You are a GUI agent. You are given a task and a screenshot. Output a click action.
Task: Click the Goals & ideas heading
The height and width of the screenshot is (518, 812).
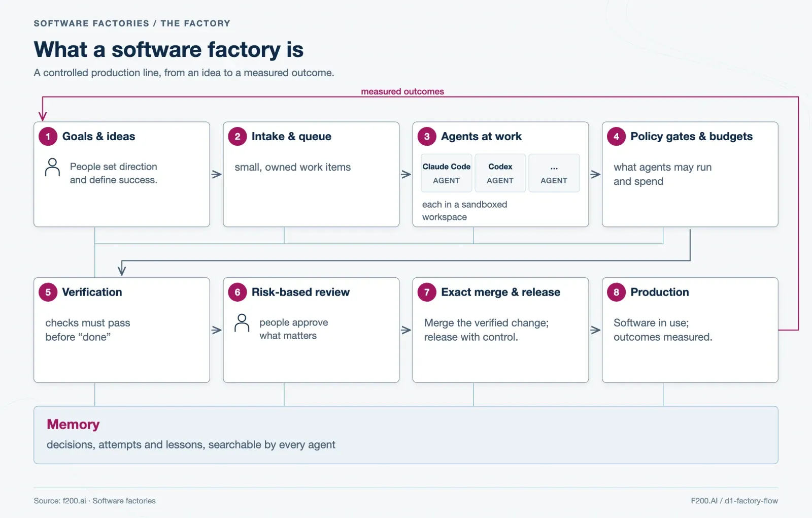point(98,137)
